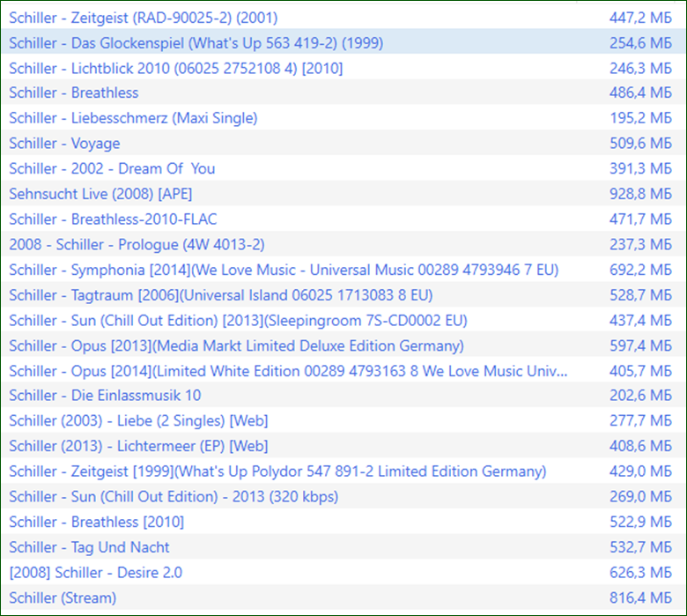Click the 429,0 МБ size value
This screenshot has height=616, width=687.
640,471
